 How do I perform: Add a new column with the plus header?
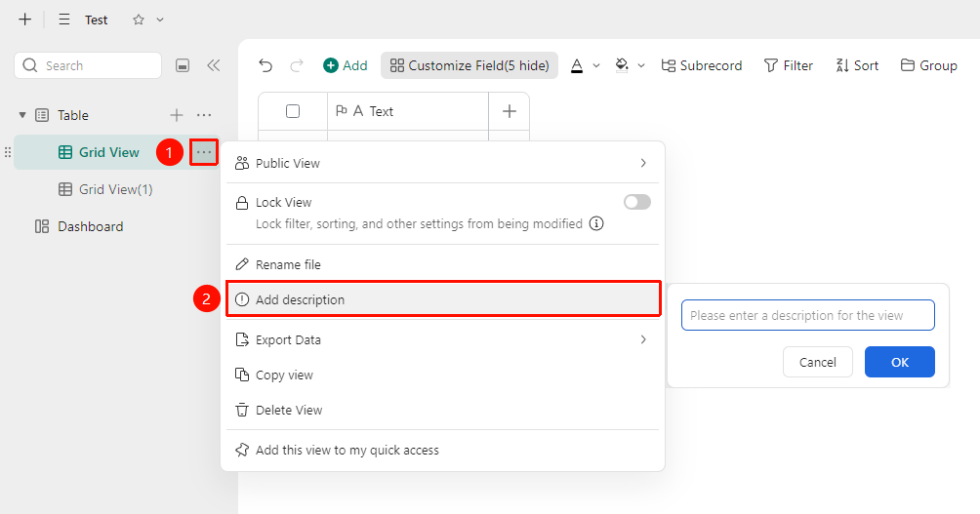[x=510, y=111]
